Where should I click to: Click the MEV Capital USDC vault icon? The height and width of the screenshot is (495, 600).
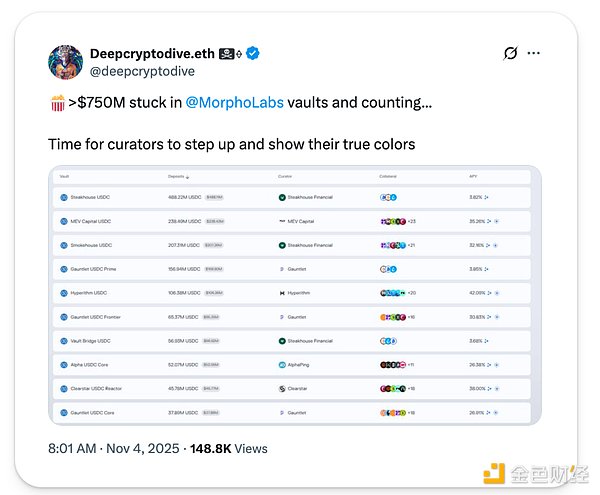pos(64,221)
